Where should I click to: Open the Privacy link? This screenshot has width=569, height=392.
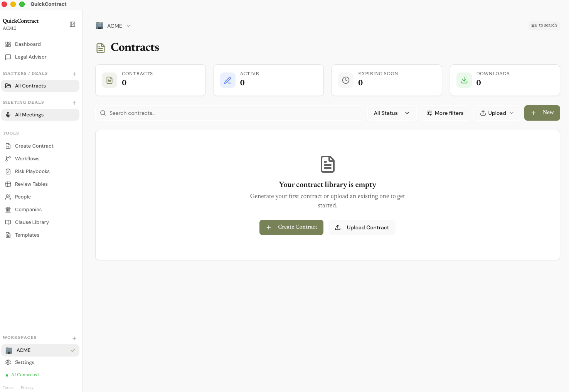pyautogui.click(x=27, y=388)
